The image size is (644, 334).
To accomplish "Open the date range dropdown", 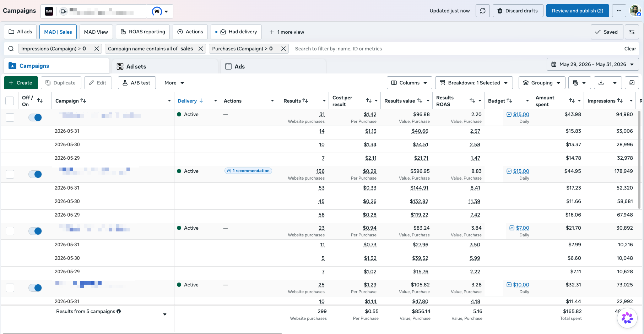I will coord(593,64).
